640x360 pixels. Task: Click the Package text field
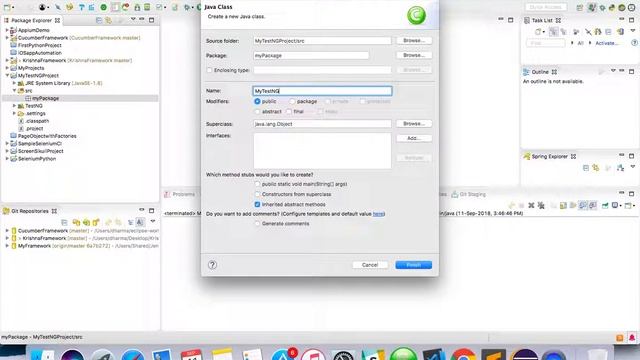pos(311,56)
